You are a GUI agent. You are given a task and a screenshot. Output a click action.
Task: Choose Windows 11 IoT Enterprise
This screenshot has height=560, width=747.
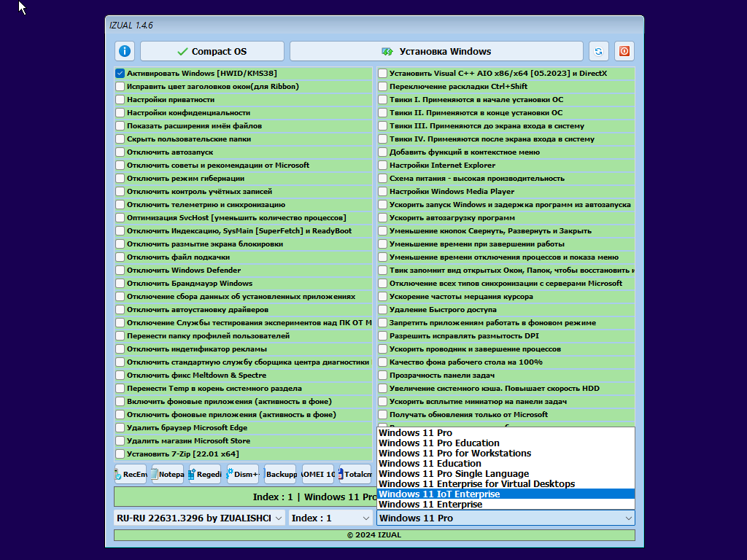coord(506,494)
